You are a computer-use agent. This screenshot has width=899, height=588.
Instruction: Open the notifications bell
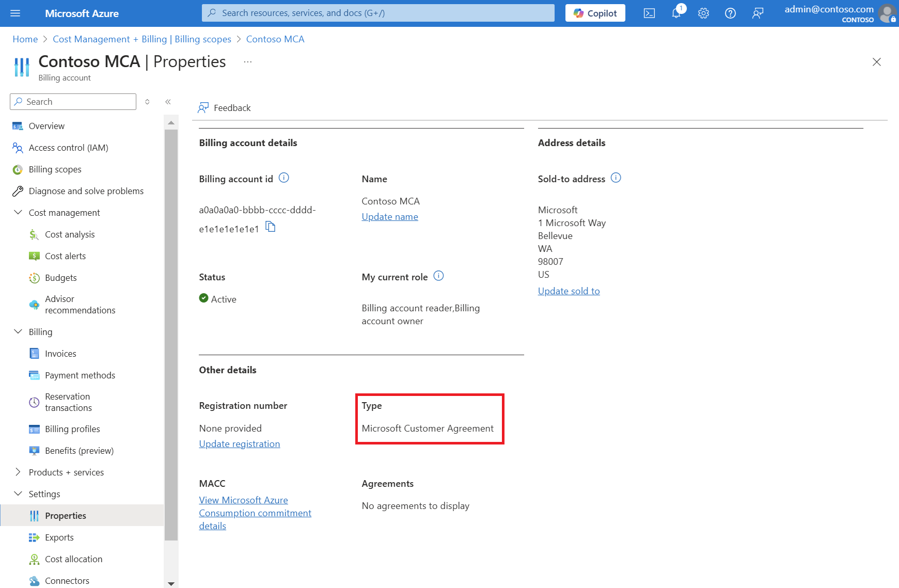coord(676,13)
